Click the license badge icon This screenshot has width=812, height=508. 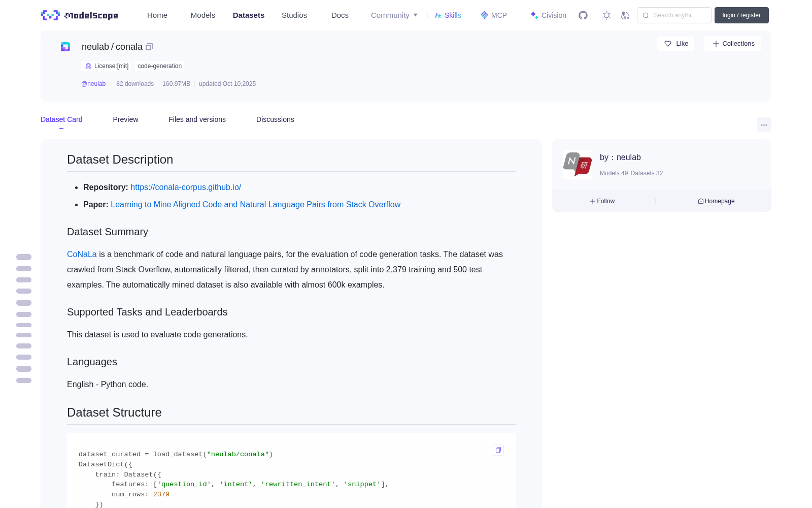88,66
